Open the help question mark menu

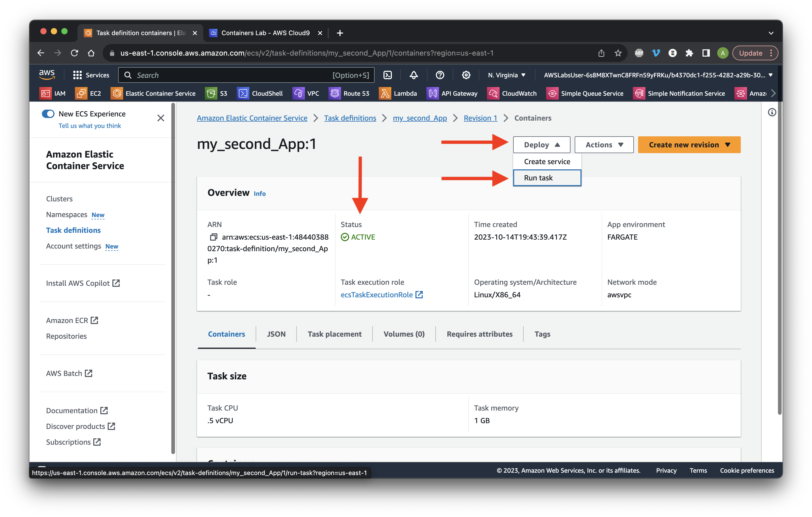[x=440, y=75]
